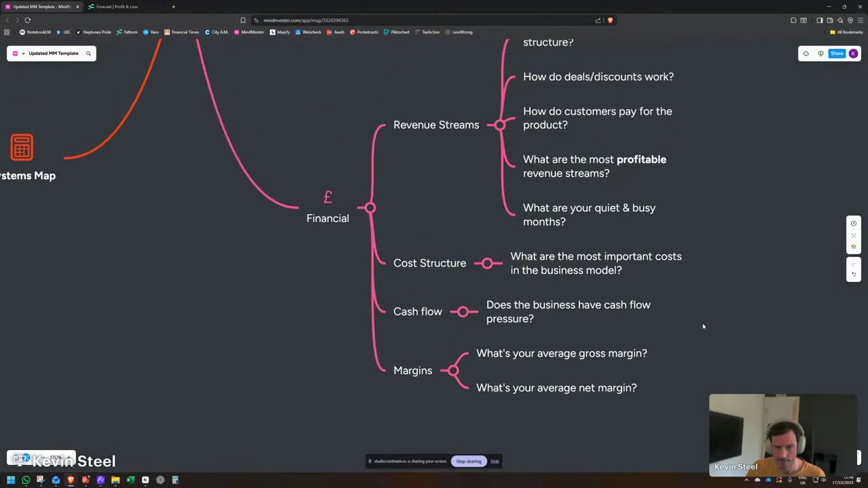Click the Kevin Steel webcam thumbnail

(x=783, y=435)
